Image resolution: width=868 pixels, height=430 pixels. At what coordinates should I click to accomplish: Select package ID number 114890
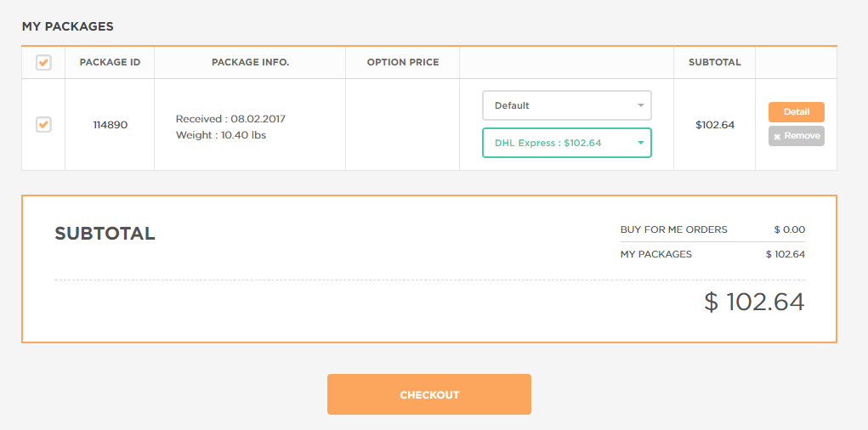point(111,125)
